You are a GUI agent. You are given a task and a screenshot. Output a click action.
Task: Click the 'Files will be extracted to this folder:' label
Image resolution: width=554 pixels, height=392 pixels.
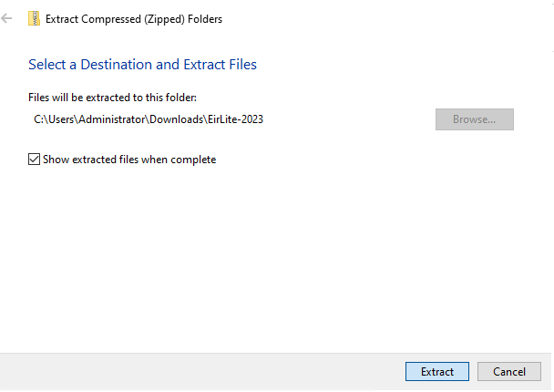tap(112, 98)
